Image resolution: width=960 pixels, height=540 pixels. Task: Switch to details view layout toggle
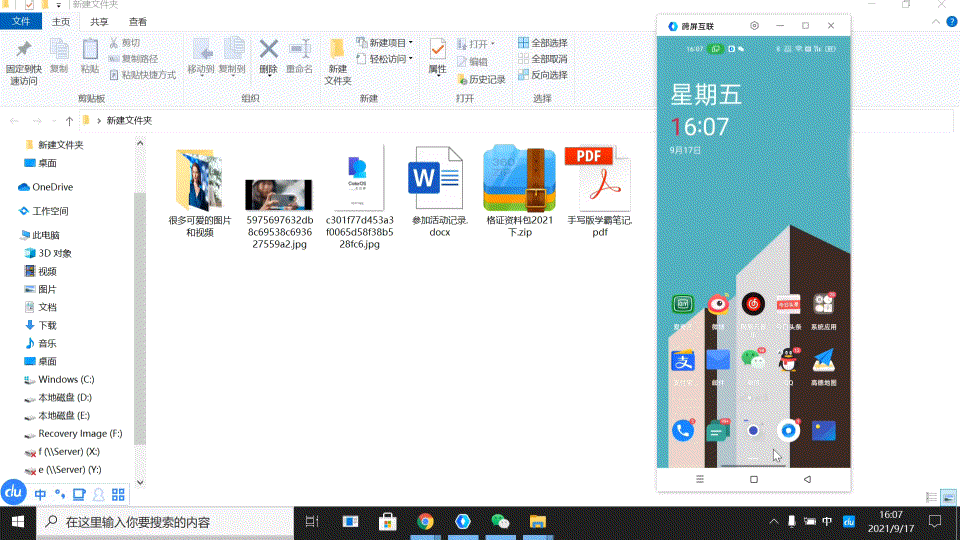[931, 498]
